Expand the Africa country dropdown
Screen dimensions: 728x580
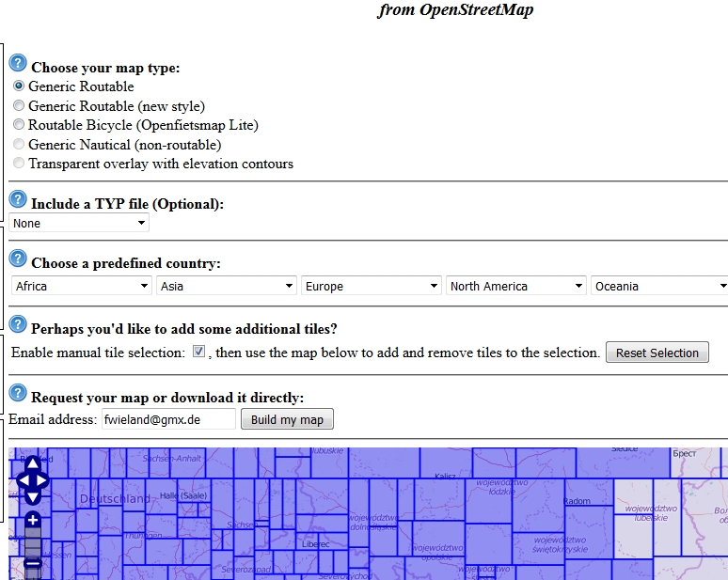[x=82, y=286]
